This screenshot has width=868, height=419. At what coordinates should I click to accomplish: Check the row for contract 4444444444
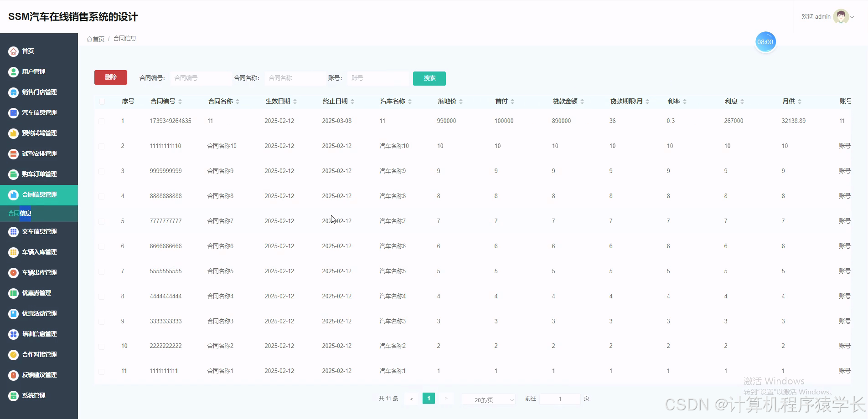click(102, 297)
